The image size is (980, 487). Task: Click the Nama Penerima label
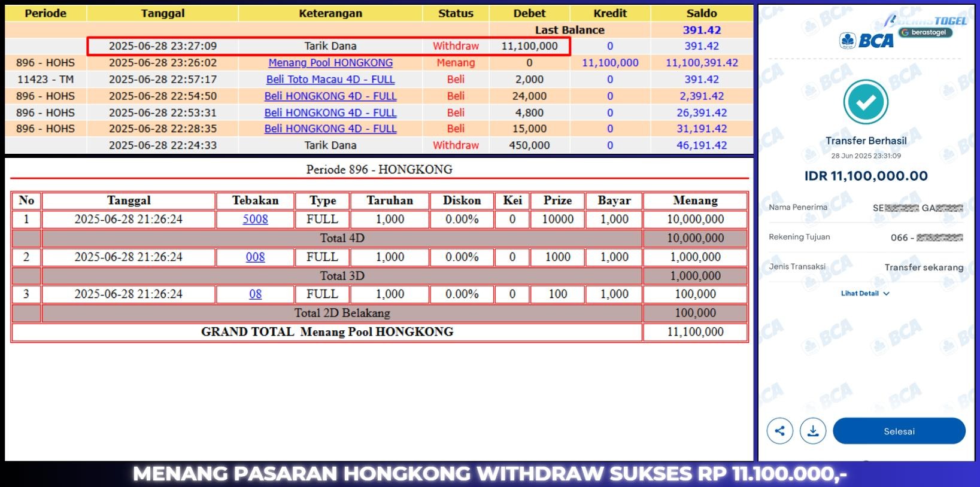click(798, 207)
